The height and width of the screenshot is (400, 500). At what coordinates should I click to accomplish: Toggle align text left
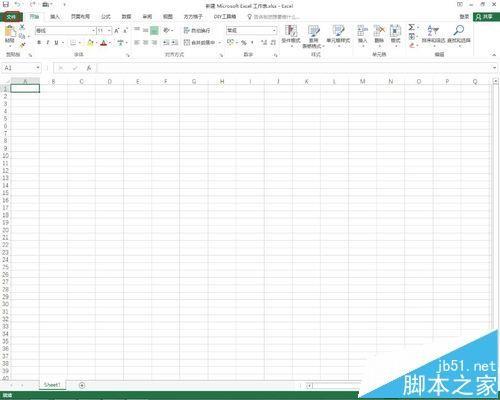click(x=137, y=42)
